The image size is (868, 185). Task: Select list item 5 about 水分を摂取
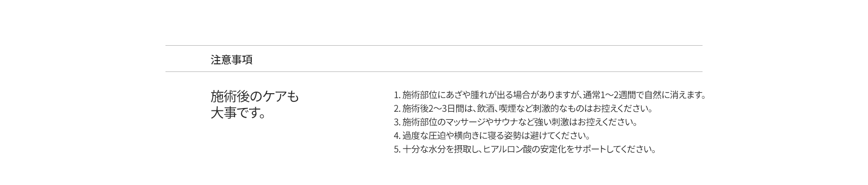[525, 149]
